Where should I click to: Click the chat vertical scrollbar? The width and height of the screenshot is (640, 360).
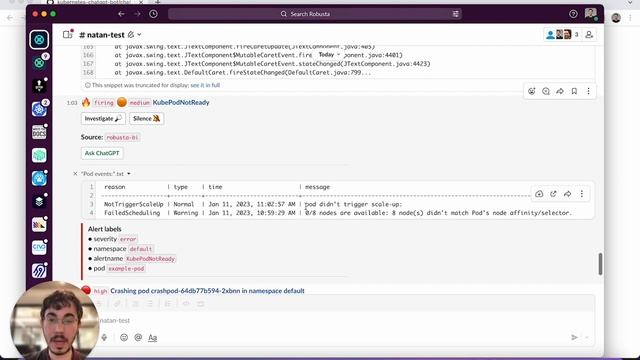pyautogui.click(x=600, y=264)
